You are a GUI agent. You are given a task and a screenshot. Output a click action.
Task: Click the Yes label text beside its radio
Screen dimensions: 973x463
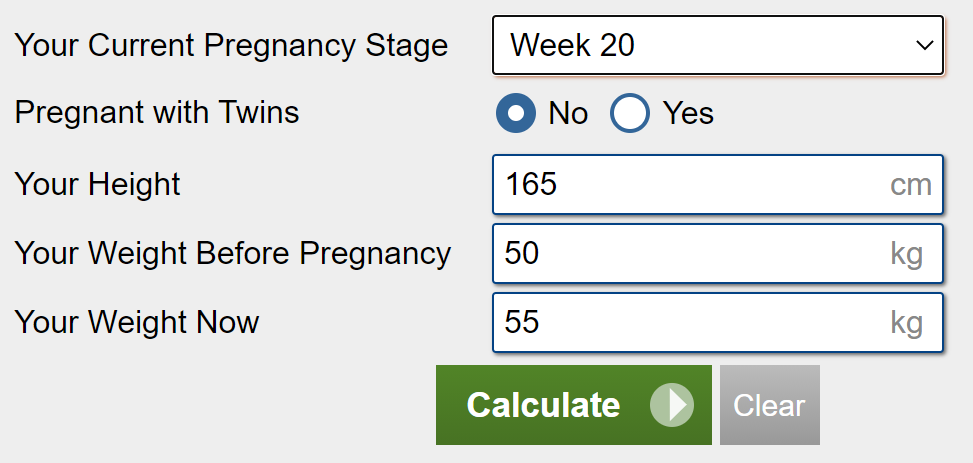pyautogui.click(x=688, y=113)
